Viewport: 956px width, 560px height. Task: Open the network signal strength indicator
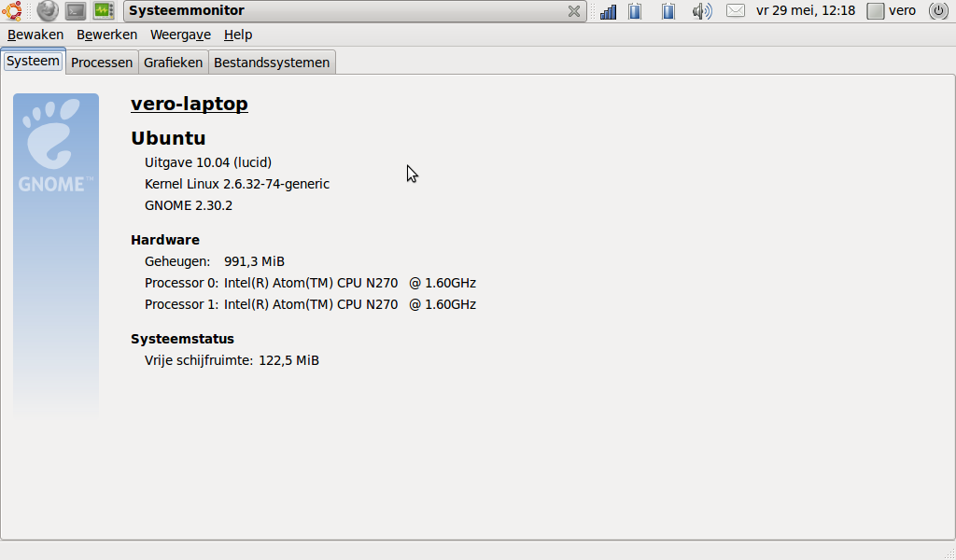pos(608,11)
